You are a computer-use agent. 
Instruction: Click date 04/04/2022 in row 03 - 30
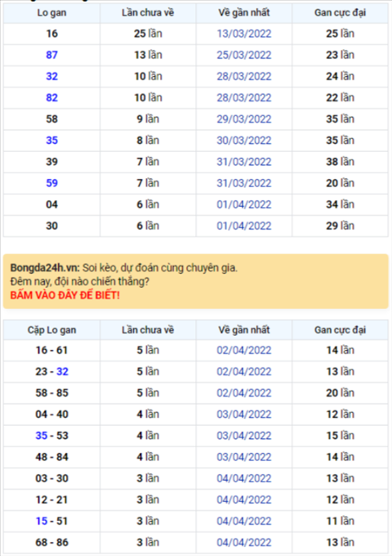(244, 478)
